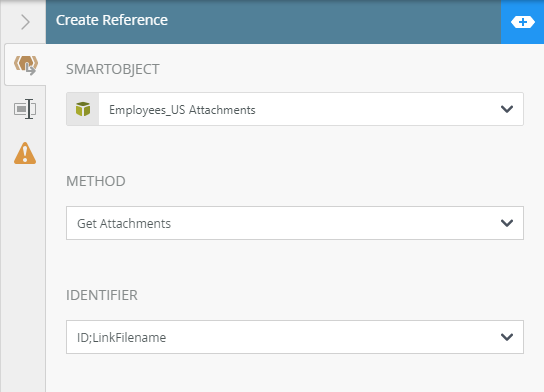The image size is (544, 392).
Task: Open the SmartObject reference tab icon
Action: coord(25,65)
